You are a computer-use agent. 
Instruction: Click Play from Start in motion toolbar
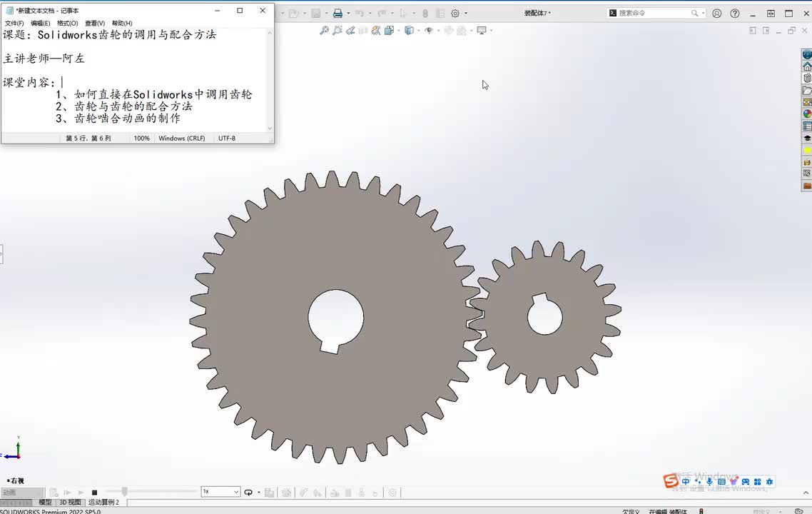(x=67, y=493)
